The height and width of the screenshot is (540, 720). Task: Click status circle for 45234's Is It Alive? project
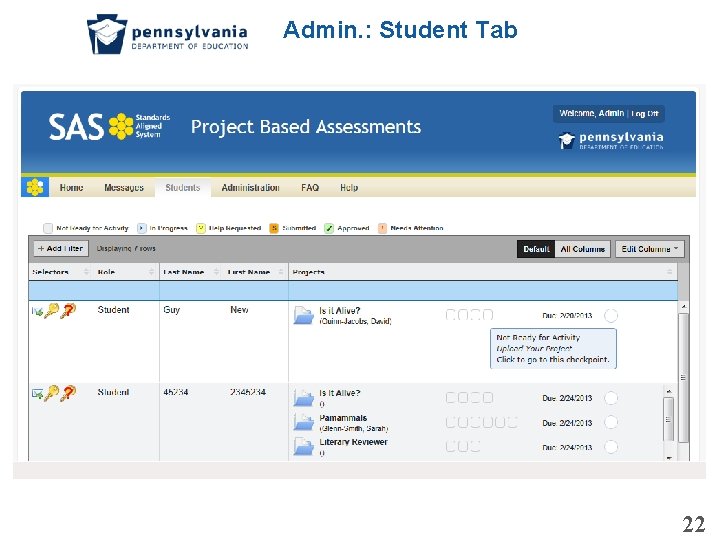611,398
